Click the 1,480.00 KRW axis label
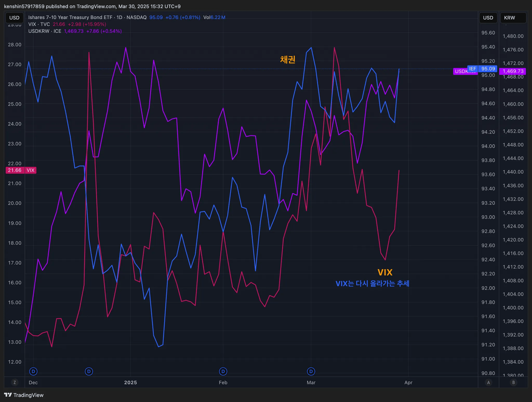 [x=513, y=36]
